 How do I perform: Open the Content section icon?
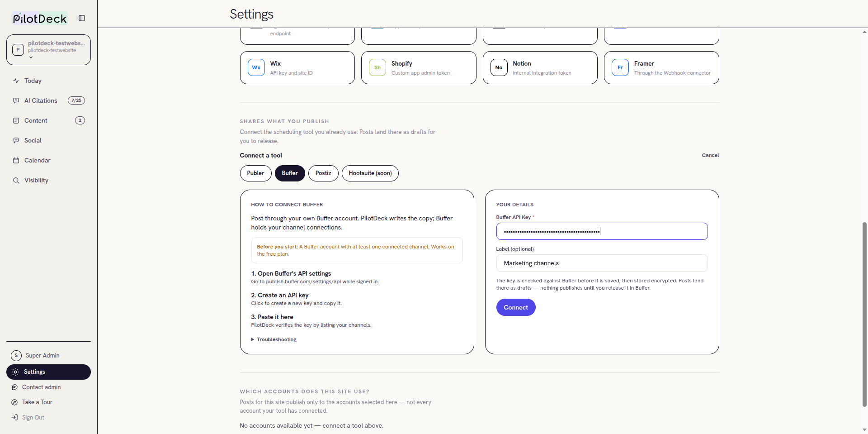click(16, 120)
